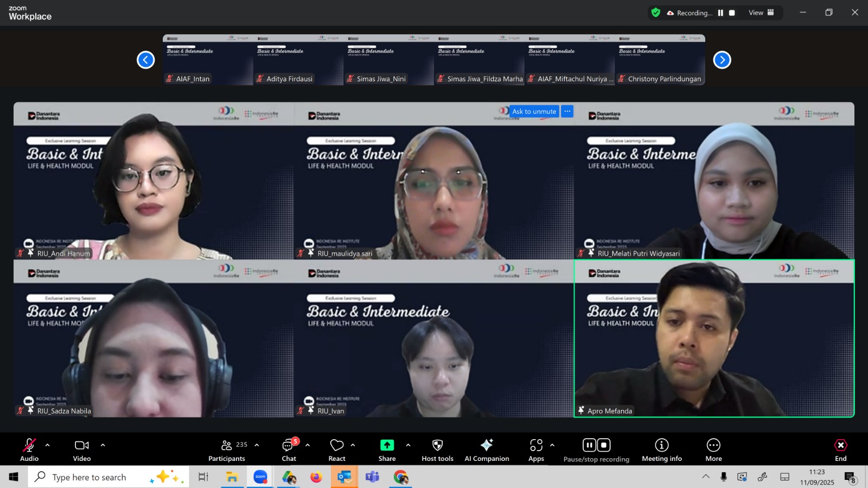Toggle the camera with Video button
Image resolution: width=868 pixels, height=488 pixels.
pyautogui.click(x=82, y=450)
